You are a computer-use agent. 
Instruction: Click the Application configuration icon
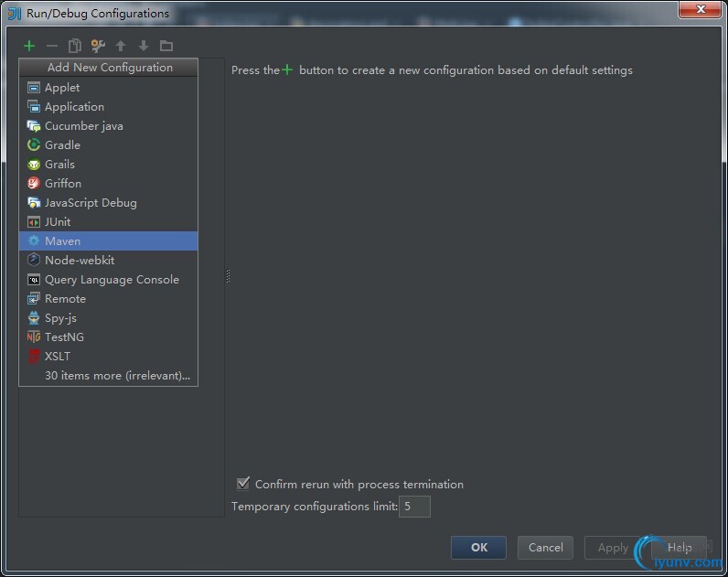pos(34,106)
